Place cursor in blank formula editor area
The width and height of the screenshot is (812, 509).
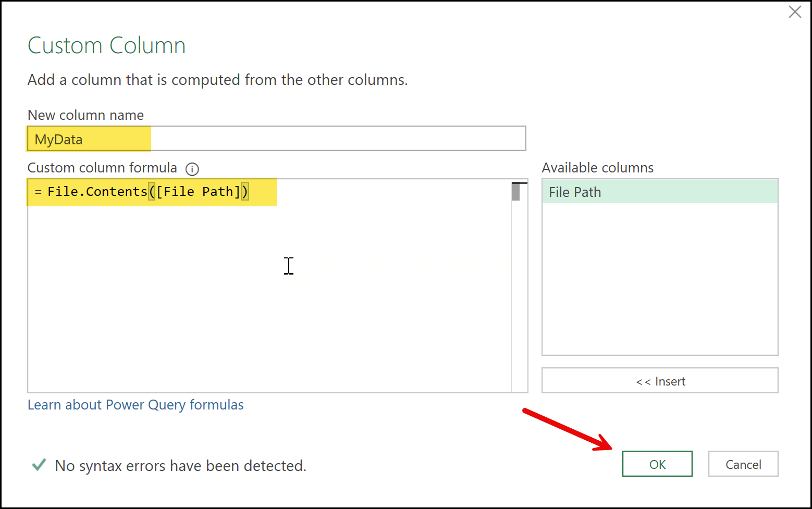261,302
